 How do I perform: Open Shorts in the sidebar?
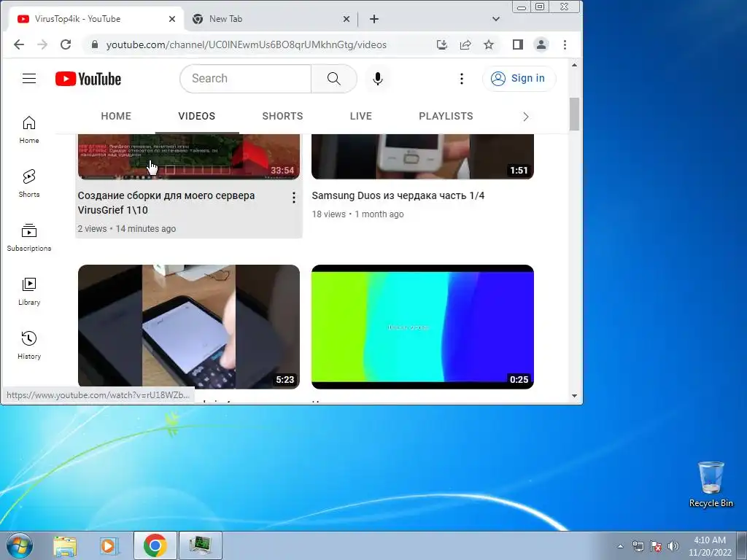tap(29, 183)
